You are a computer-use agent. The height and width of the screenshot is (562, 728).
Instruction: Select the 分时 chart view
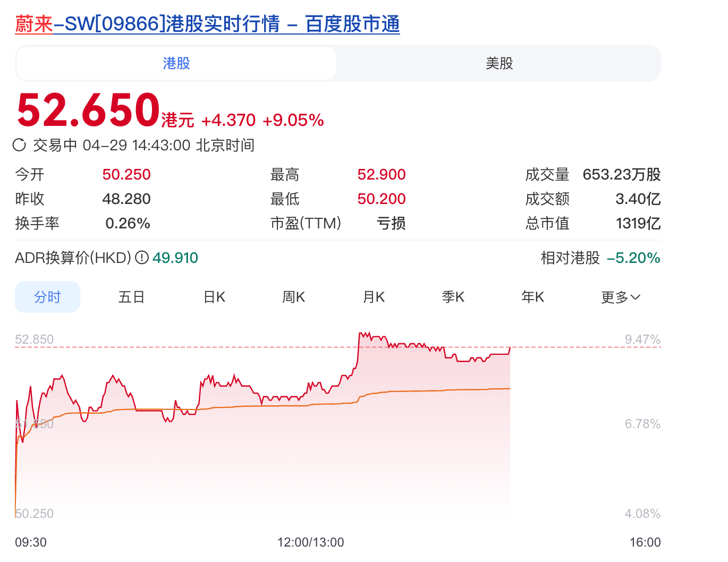(47, 297)
